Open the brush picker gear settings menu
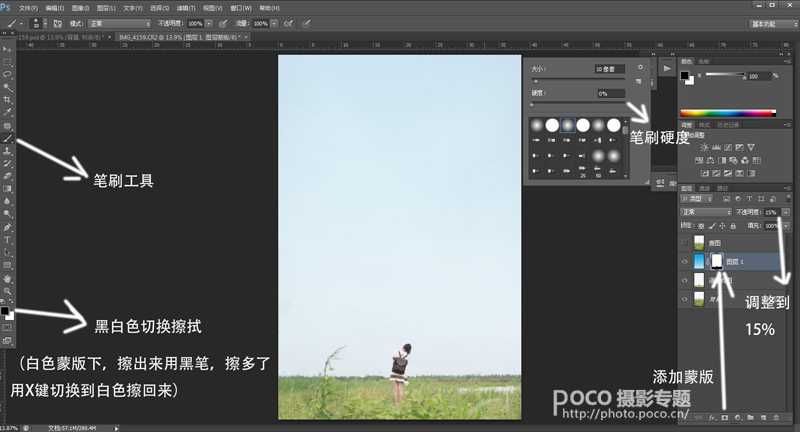The height and width of the screenshot is (432, 800). [x=640, y=67]
